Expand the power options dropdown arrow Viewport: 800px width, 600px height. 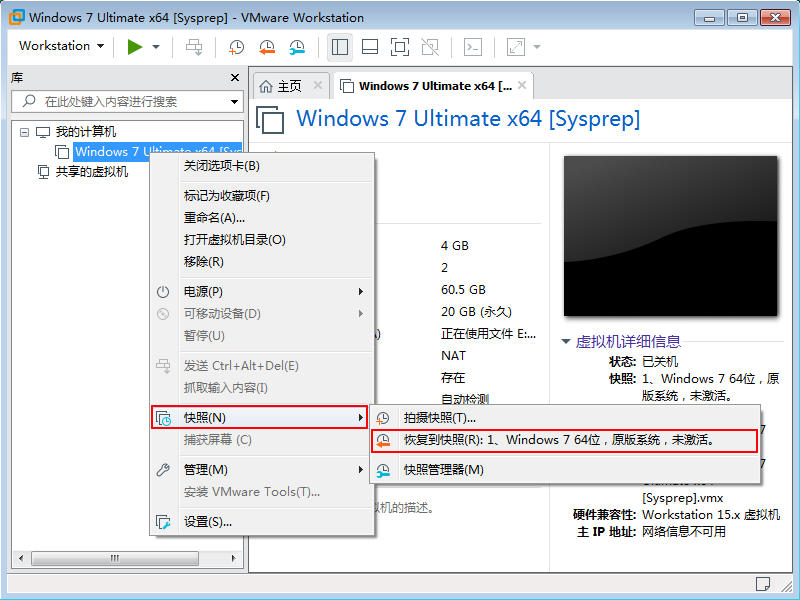click(156, 47)
